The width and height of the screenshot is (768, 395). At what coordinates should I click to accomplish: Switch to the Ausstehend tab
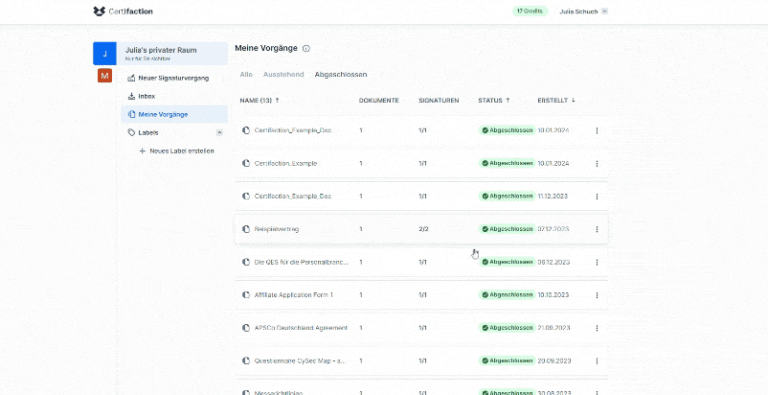tap(284, 74)
